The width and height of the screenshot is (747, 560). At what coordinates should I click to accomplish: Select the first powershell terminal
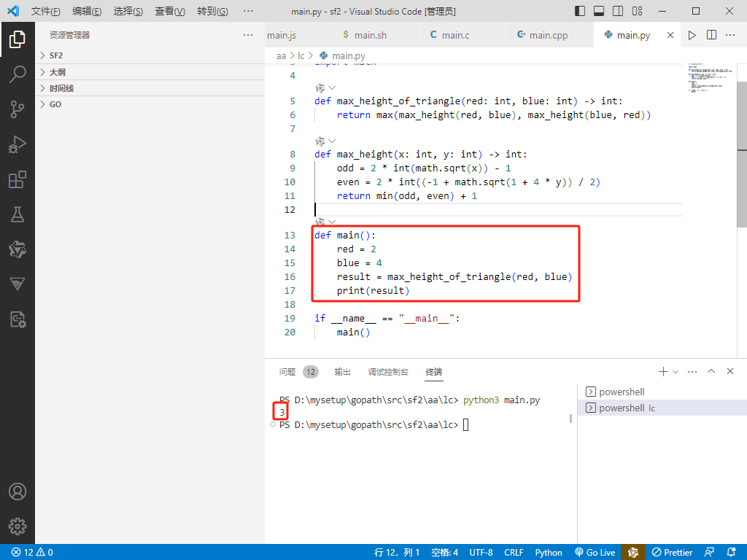click(662, 392)
